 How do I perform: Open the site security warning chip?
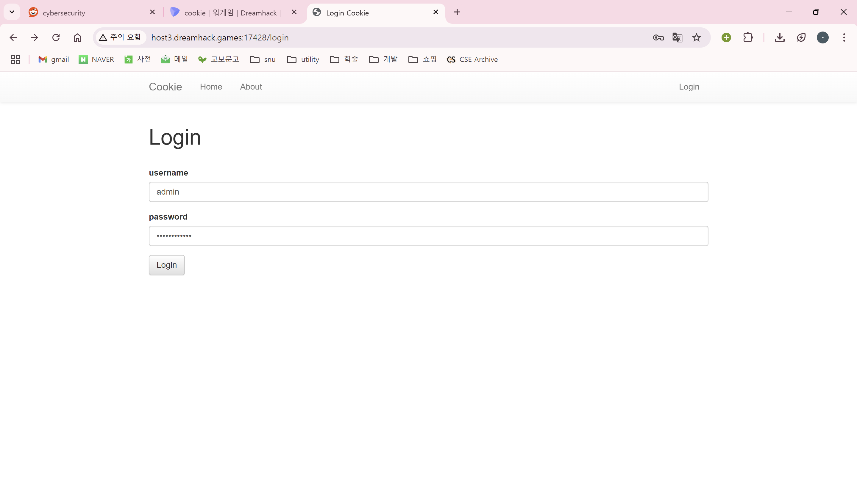click(120, 37)
